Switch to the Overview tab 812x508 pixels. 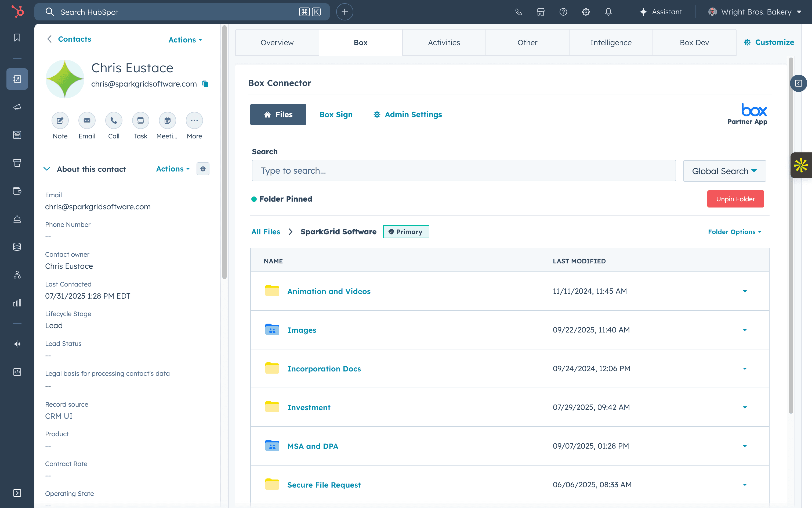[277, 43]
